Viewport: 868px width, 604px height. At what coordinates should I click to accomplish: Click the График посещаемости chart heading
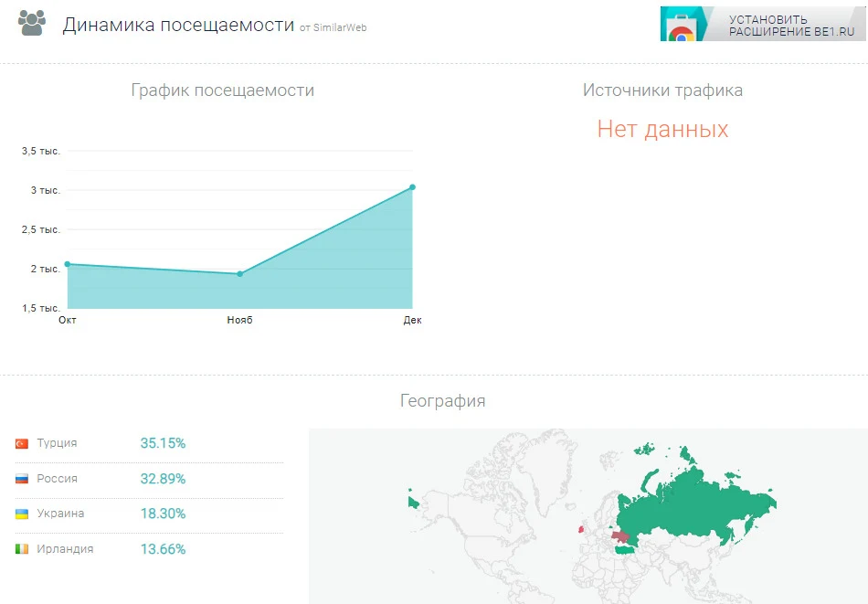point(223,90)
